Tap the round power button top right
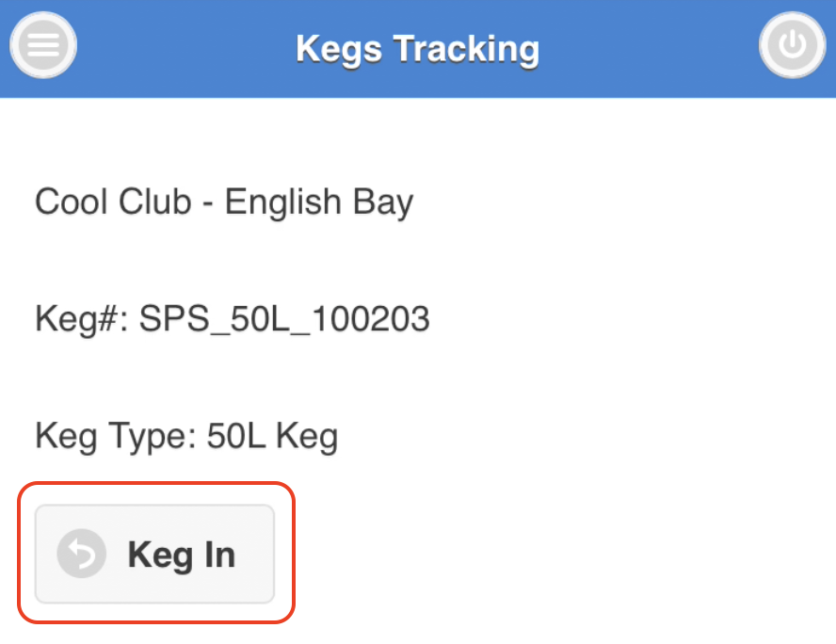Screen dimensions: 836x644 tap(792, 46)
